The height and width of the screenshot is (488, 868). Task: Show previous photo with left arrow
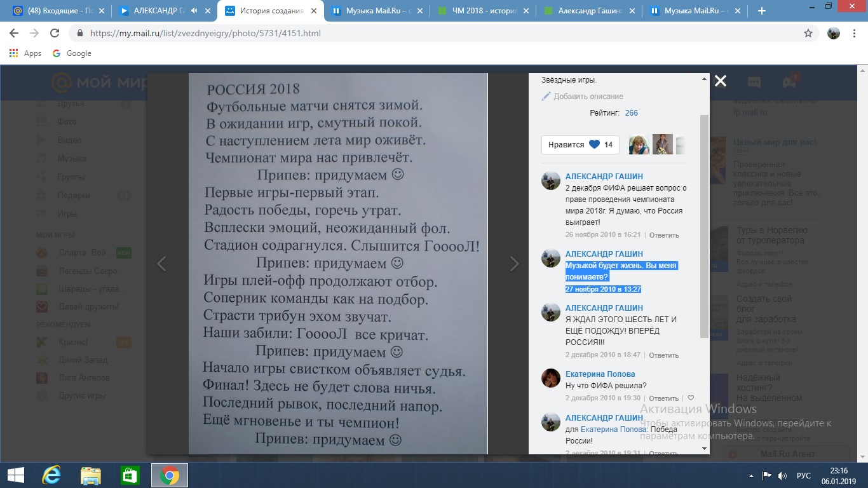[x=161, y=264]
